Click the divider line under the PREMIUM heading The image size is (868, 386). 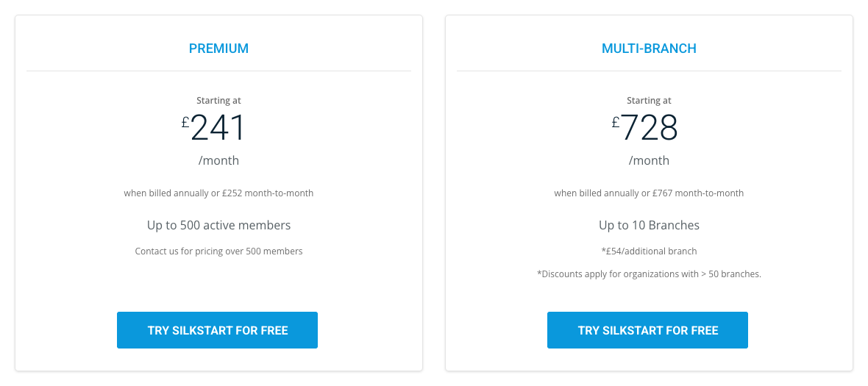click(x=218, y=71)
